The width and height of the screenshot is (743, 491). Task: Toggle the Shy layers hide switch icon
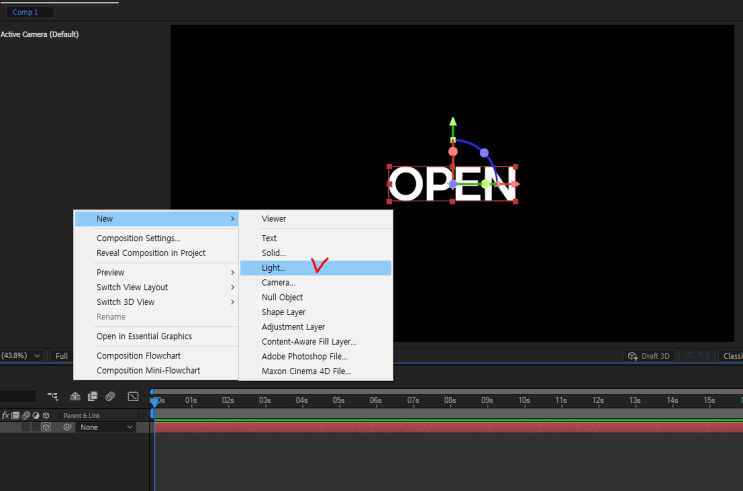pyautogui.click(x=75, y=396)
